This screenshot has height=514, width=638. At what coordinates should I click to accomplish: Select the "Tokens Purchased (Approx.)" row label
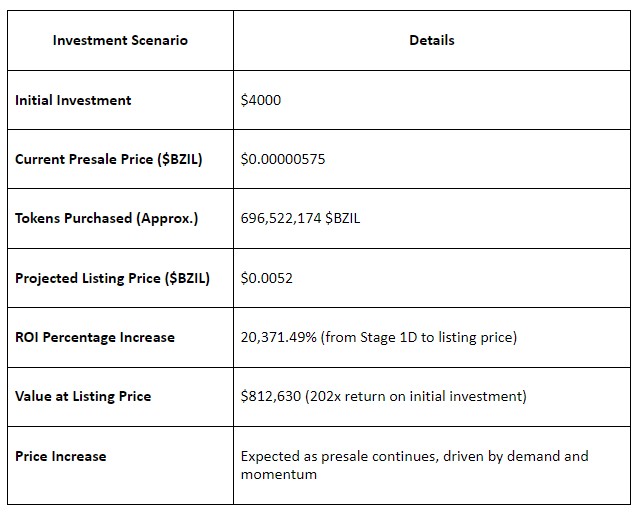point(106,218)
